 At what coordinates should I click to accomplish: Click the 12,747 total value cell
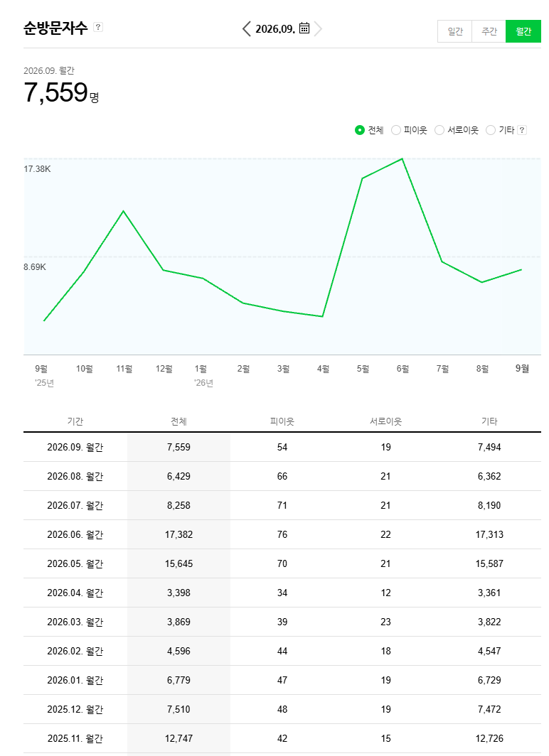178,739
